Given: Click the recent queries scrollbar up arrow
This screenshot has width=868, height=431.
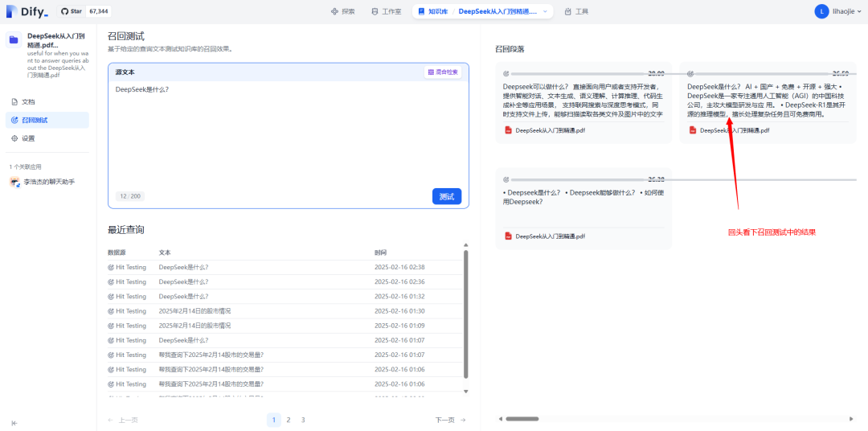Looking at the screenshot, I should point(466,245).
